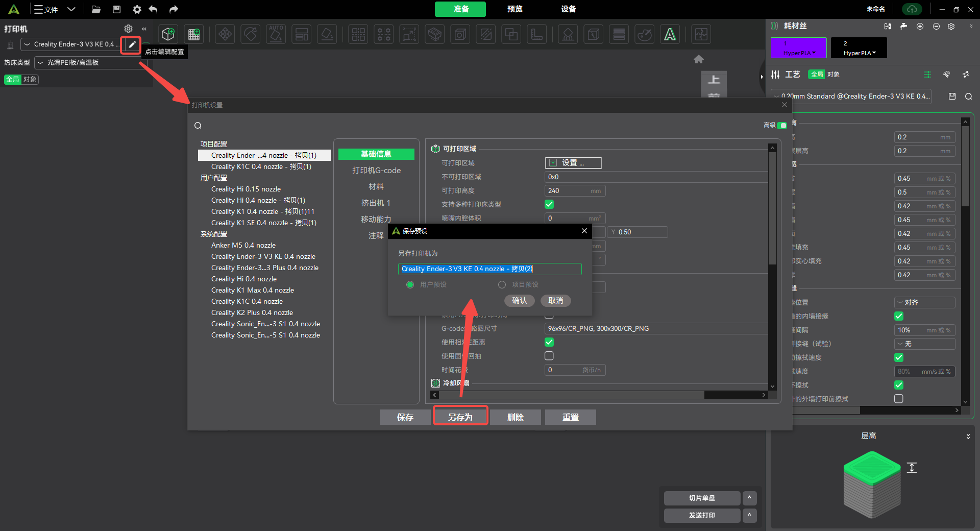Switch to the Device tab
The width and height of the screenshot is (980, 531).
pos(568,9)
